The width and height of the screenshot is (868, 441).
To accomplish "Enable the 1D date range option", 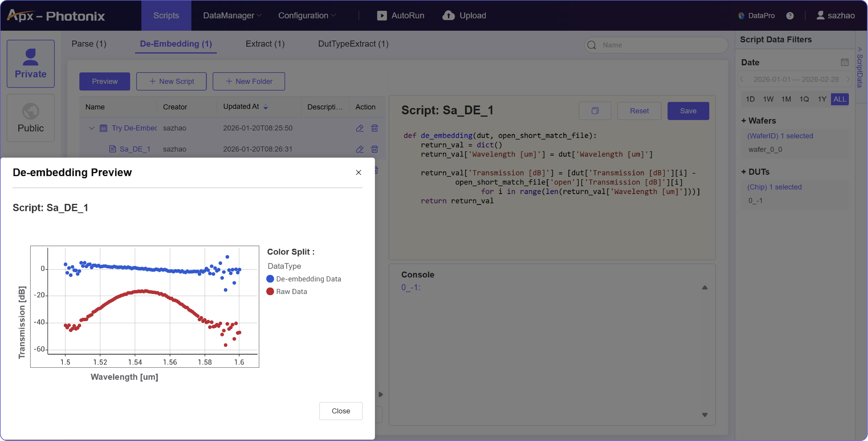I will (750, 99).
